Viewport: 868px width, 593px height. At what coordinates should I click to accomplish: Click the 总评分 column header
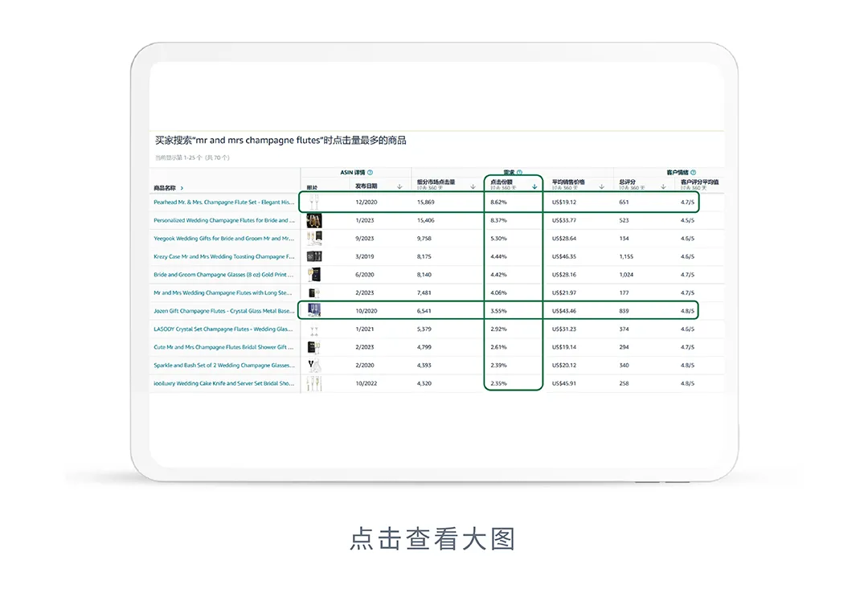point(627,182)
